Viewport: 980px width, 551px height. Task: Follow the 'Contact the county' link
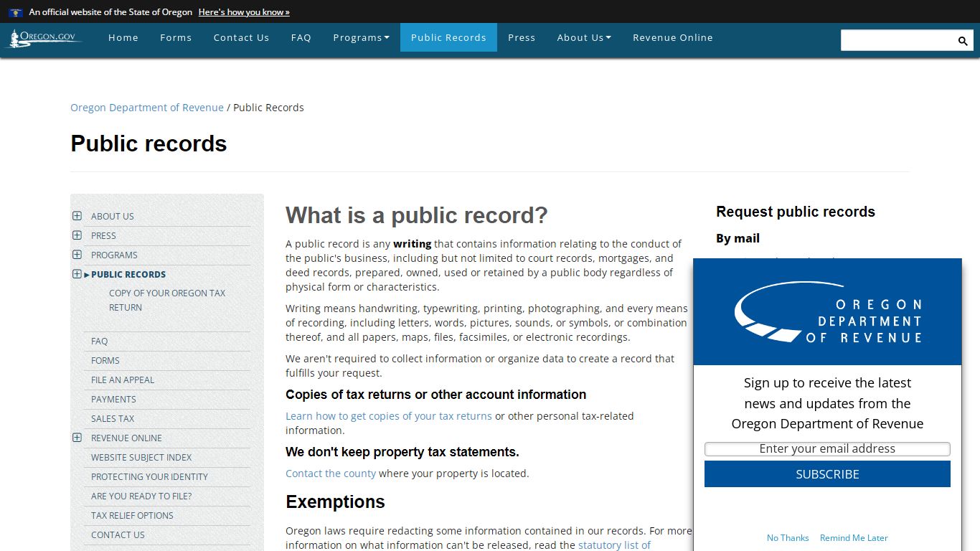click(331, 474)
